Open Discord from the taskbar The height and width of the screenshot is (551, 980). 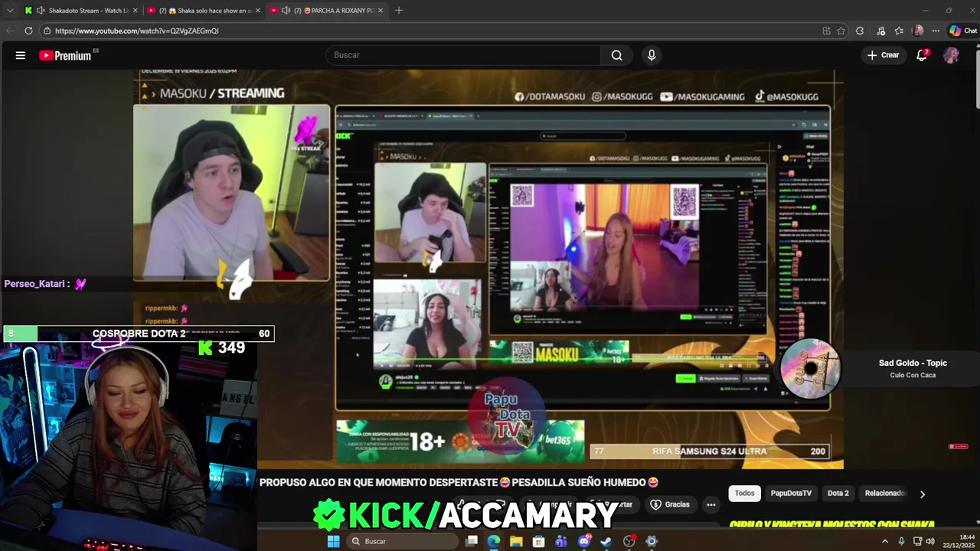coord(584,541)
